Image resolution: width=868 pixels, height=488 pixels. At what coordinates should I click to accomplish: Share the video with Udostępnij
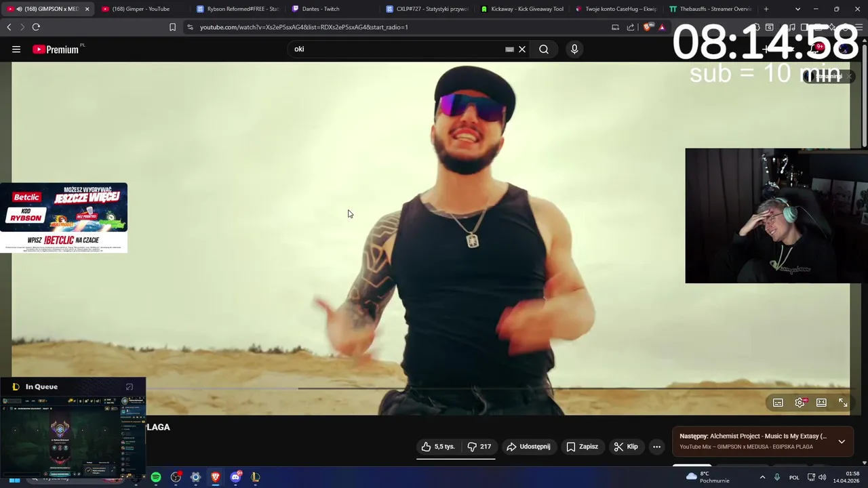coord(528,447)
